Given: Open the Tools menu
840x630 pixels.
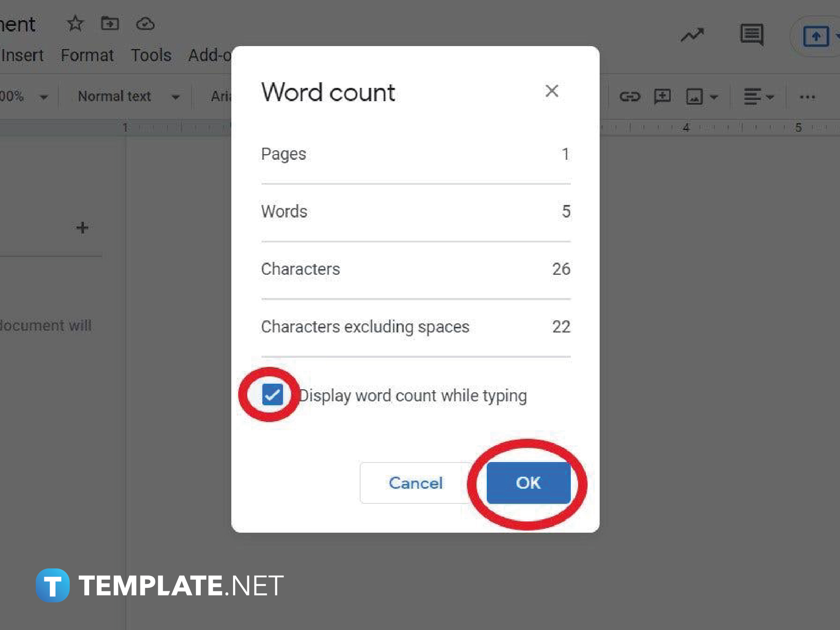Looking at the screenshot, I should [x=150, y=55].
